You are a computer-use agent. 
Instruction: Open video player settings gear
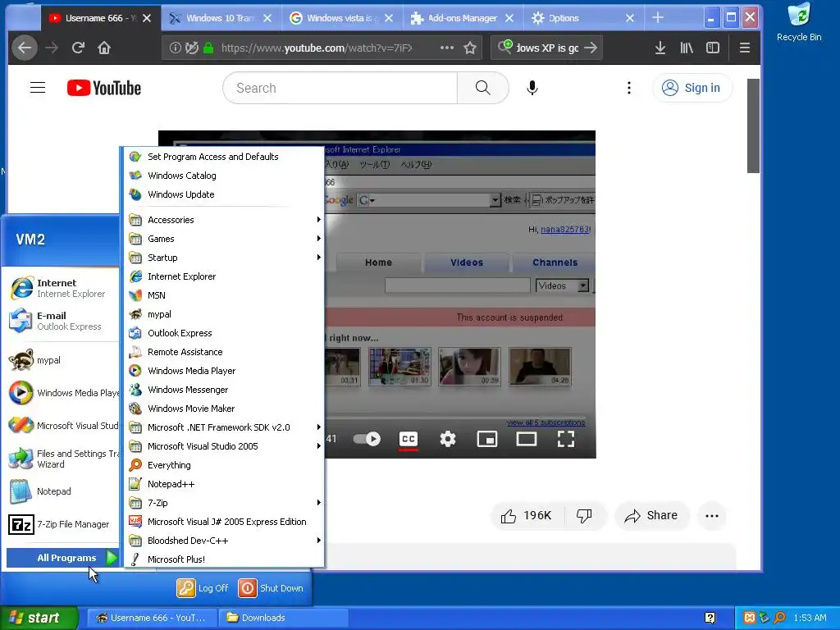pyautogui.click(x=447, y=440)
